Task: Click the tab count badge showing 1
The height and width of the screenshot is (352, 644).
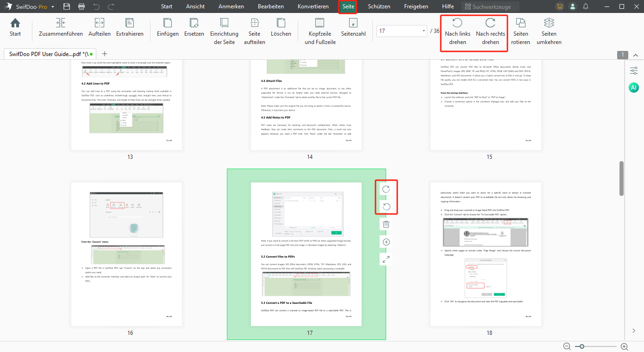Action: click(623, 55)
